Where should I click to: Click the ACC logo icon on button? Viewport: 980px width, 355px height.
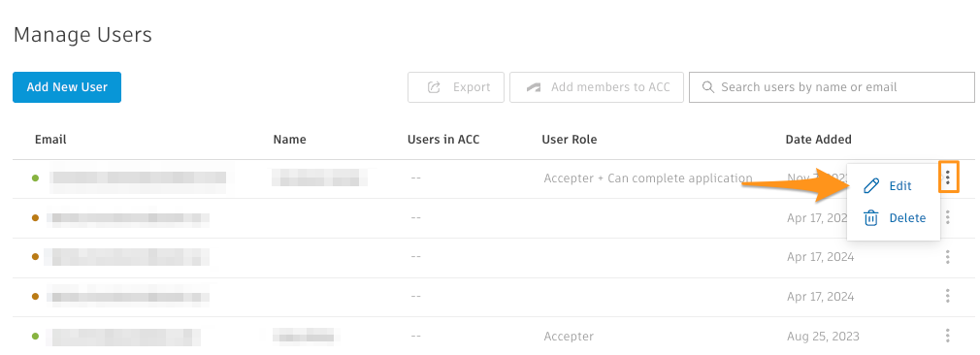[533, 87]
